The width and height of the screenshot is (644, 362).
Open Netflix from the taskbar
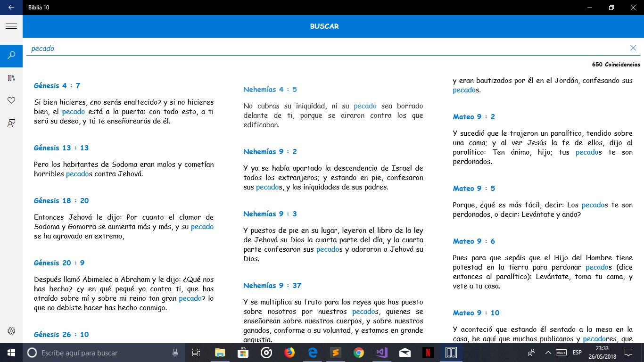(428, 353)
